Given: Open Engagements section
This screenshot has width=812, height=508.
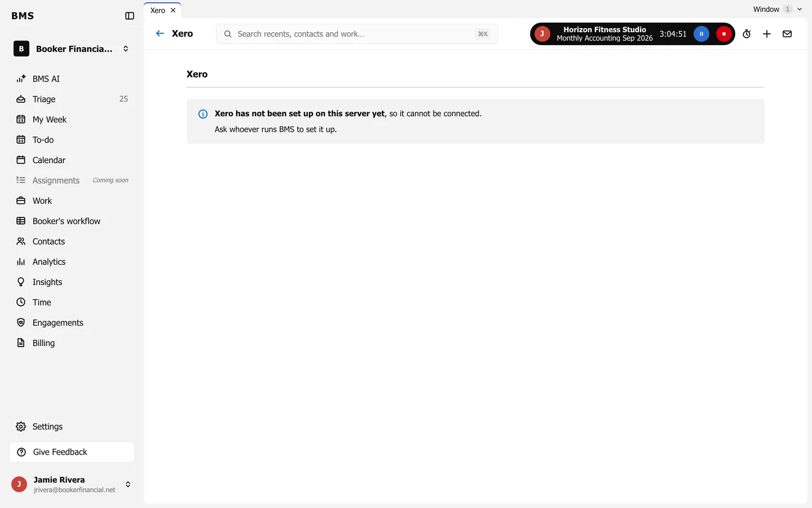Looking at the screenshot, I should (72, 323).
